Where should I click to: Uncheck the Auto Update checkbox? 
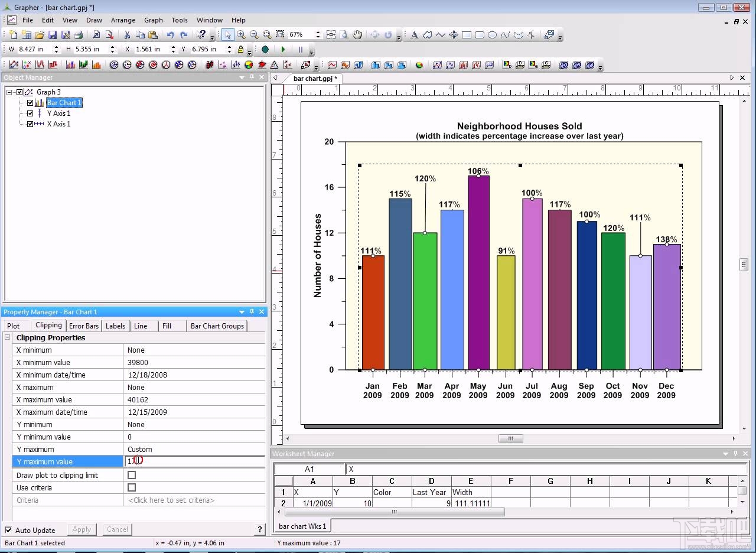click(8, 530)
